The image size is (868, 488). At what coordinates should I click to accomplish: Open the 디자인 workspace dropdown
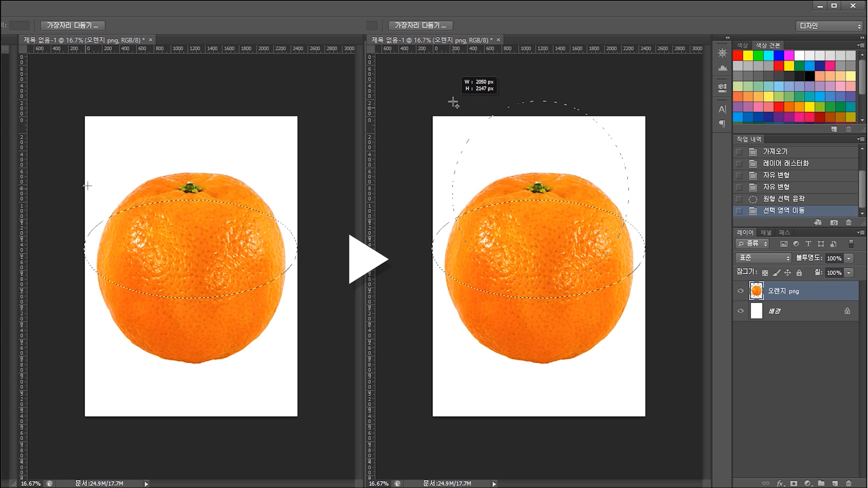tap(829, 26)
